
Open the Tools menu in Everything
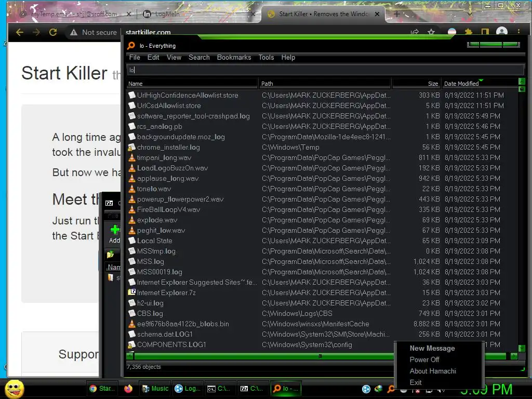(x=266, y=57)
